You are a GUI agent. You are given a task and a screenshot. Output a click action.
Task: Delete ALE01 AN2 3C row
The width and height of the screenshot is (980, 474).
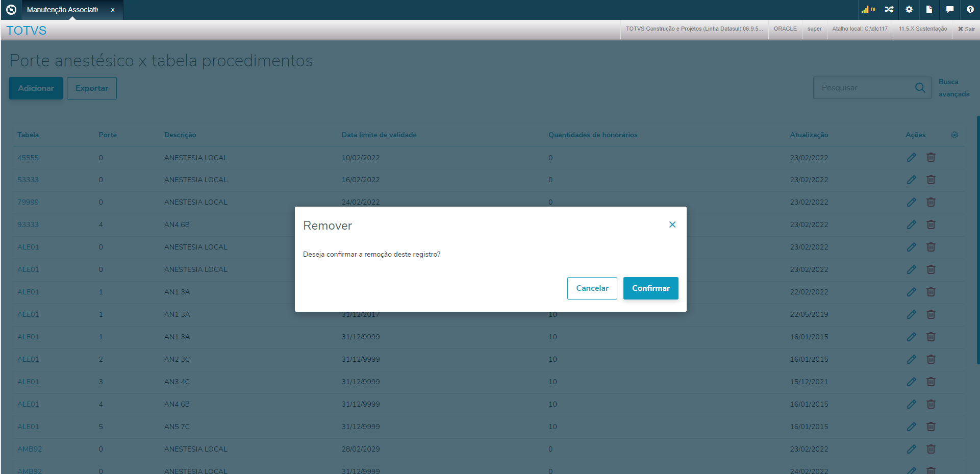[x=931, y=359]
